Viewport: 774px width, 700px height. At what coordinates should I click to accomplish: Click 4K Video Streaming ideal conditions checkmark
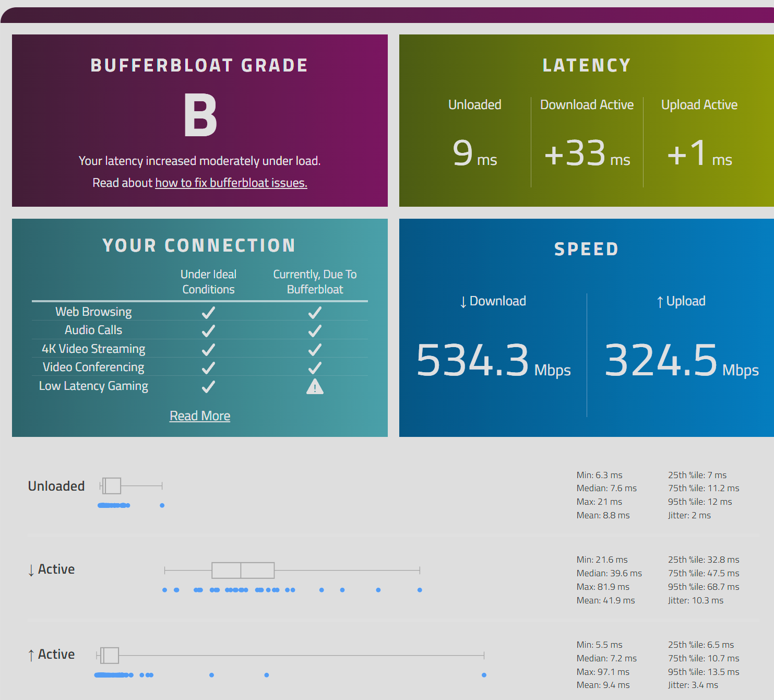(x=208, y=349)
